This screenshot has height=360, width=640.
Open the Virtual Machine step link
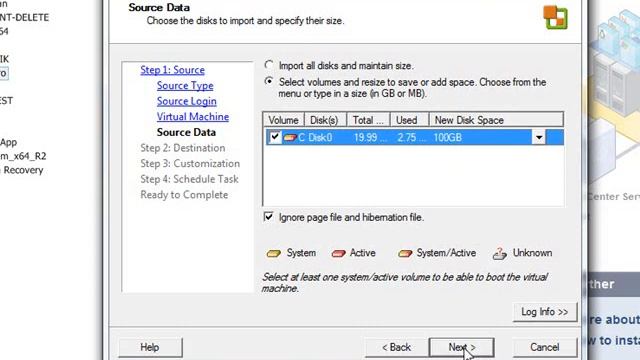tap(193, 117)
